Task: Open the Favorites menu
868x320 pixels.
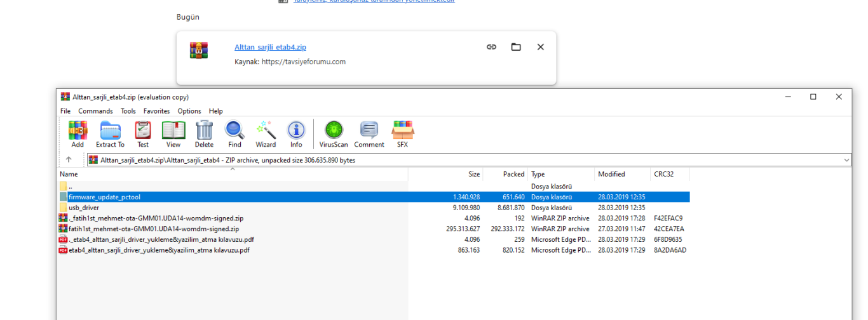Action: pyautogui.click(x=156, y=111)
